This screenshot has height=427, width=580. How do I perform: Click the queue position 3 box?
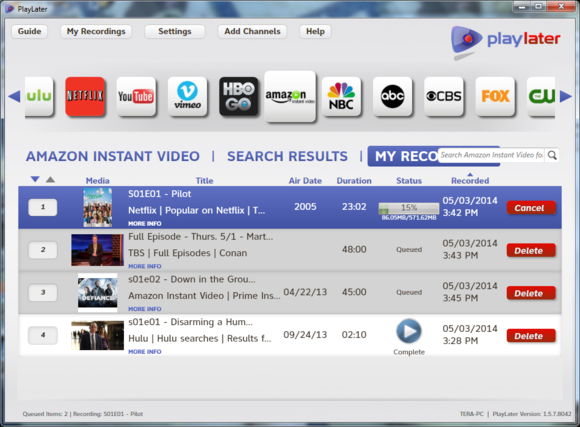pos(43,292)
